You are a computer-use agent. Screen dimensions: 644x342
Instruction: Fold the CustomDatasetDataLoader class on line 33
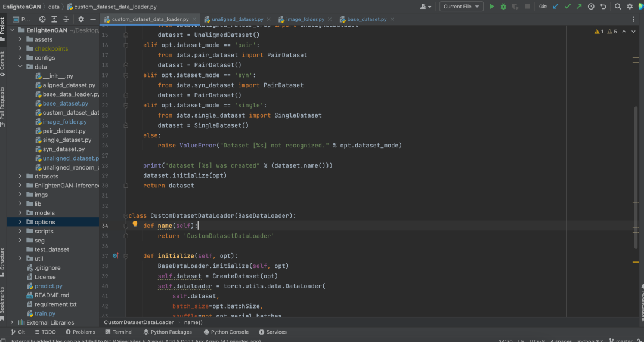point(126,216)
